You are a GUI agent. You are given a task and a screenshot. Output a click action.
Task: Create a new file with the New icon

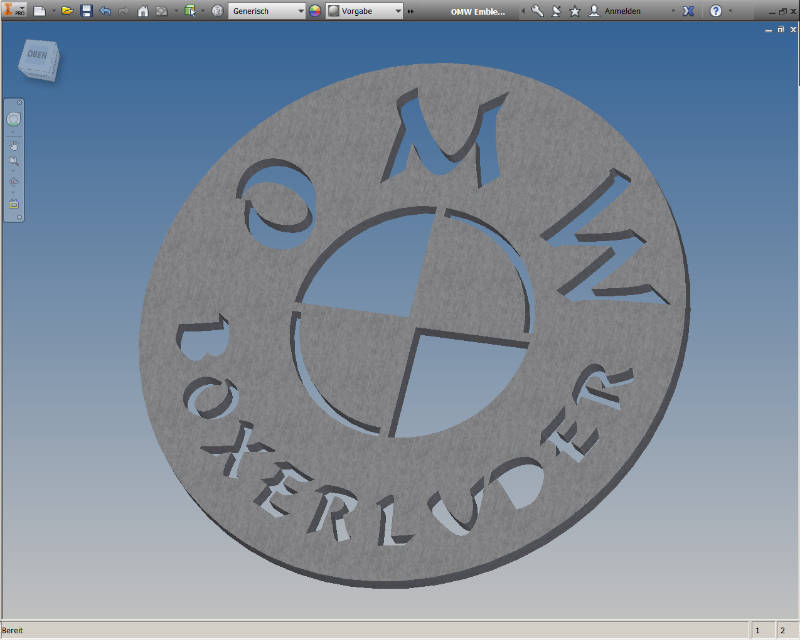39,11
